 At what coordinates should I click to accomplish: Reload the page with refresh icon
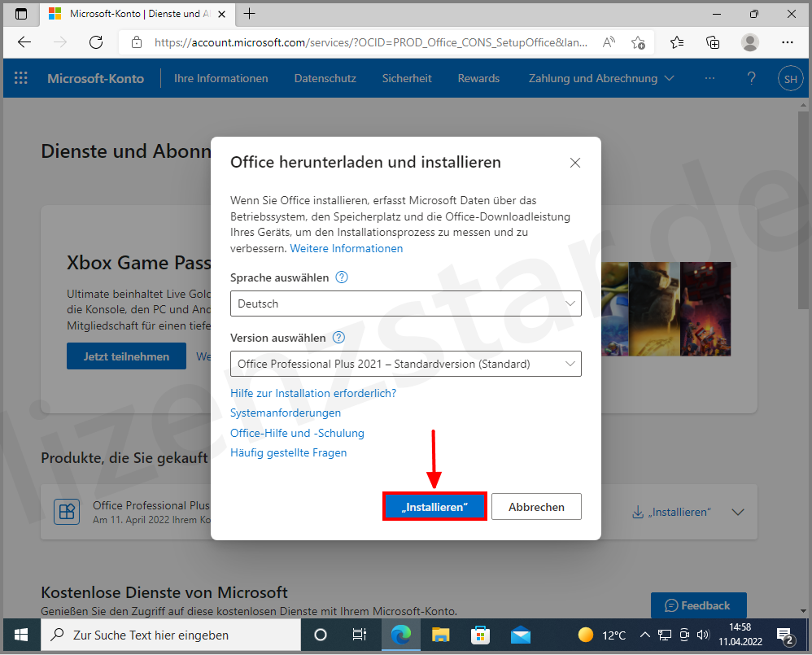(x=96, y=42)
